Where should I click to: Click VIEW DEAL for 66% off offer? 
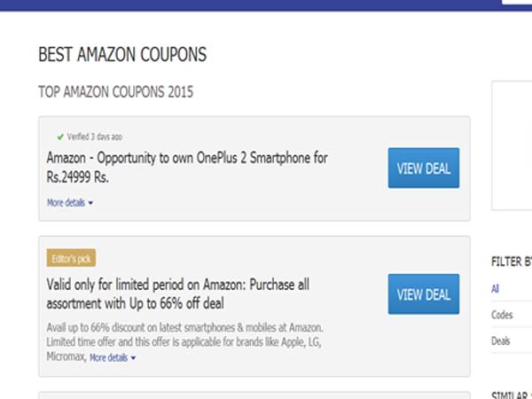[423, 294]
